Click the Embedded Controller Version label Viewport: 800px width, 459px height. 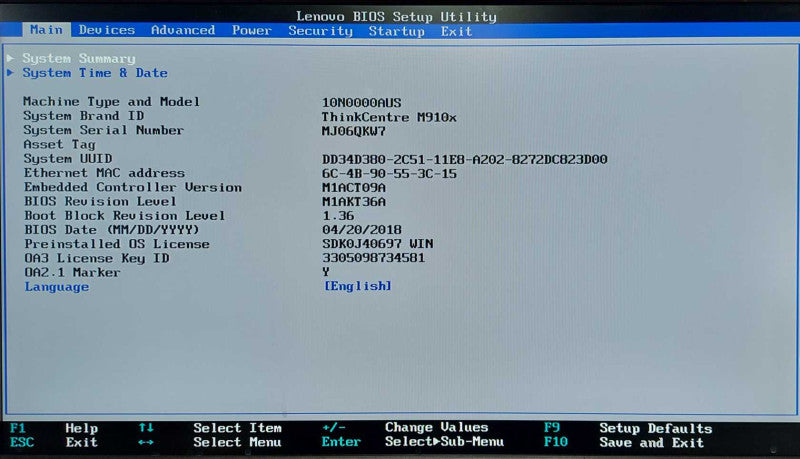tap(133, 187)
